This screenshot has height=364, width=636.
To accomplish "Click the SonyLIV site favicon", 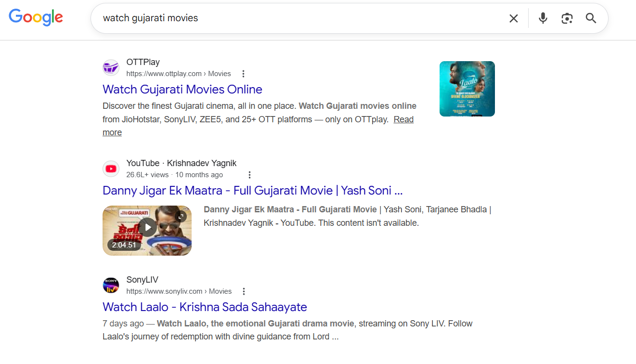I will [111, 285].
